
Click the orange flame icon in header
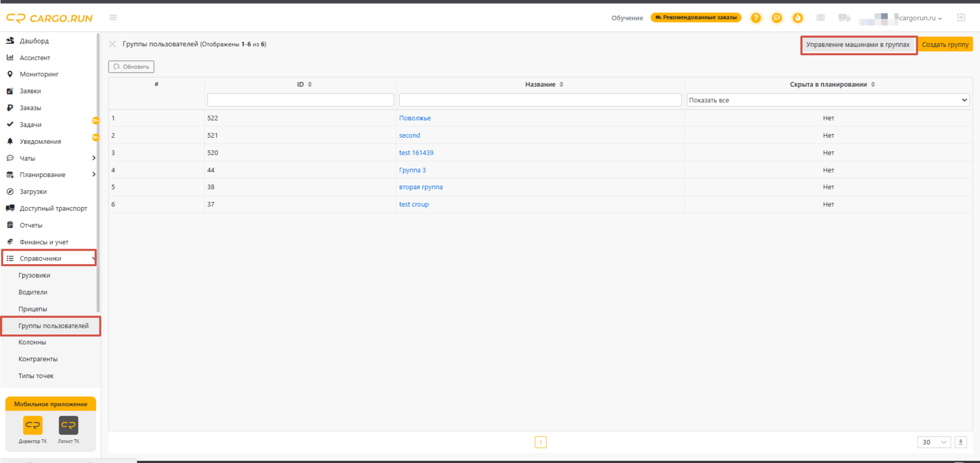[x=797, y=18]
